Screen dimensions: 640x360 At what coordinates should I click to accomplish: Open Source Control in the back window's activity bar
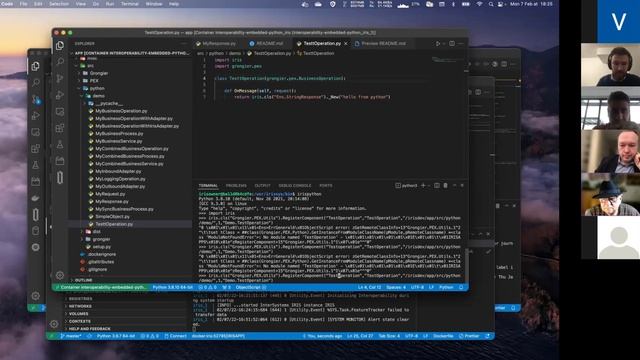(x=36, y=99)
